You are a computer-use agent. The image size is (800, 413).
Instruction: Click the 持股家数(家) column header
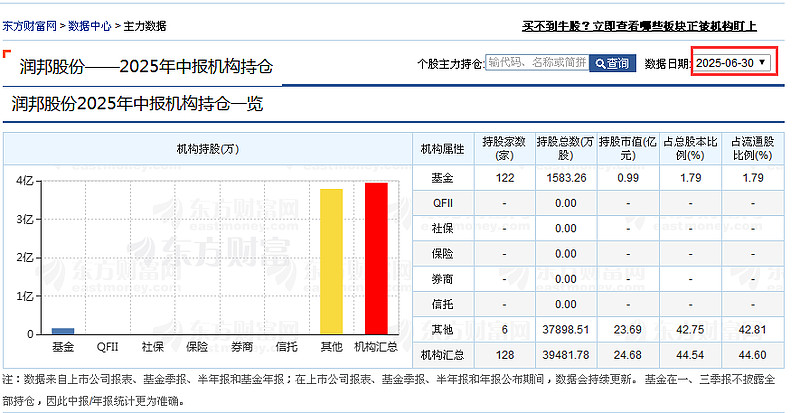click(x=504, y=149)
